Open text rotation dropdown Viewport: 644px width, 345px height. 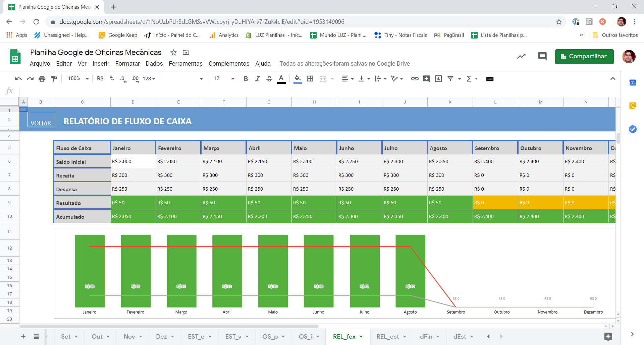397,79
